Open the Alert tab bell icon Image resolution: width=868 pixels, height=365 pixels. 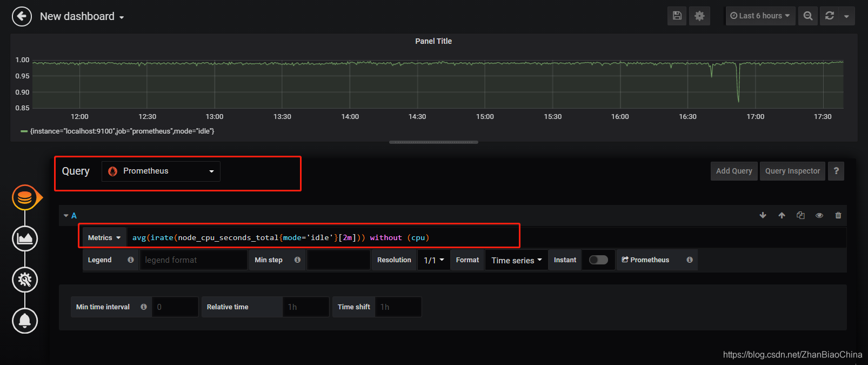[x=25, y=321]
